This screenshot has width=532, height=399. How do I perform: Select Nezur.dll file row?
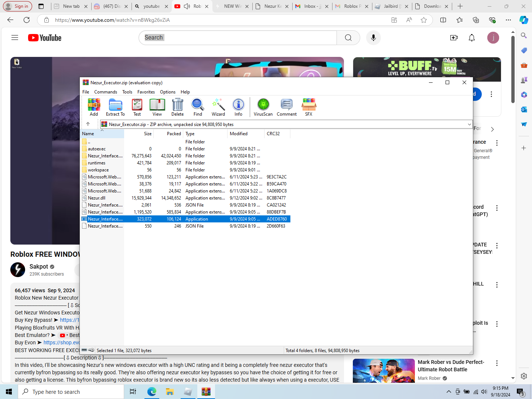tap(185, 198)
